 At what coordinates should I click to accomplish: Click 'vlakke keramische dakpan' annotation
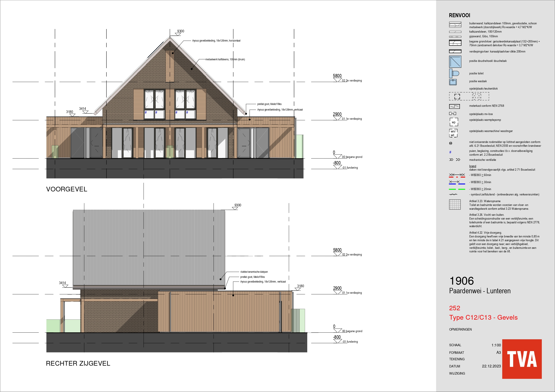tap(254, 272)
